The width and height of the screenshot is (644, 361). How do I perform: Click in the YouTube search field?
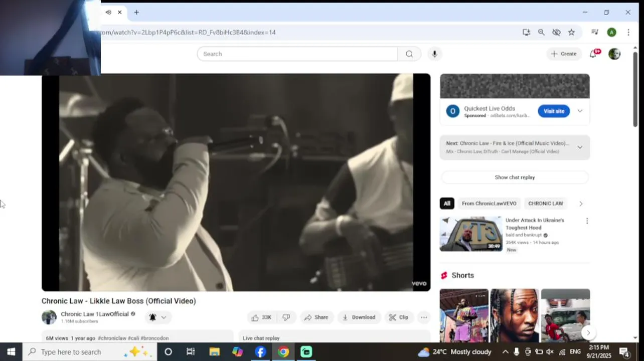(297, 54)
